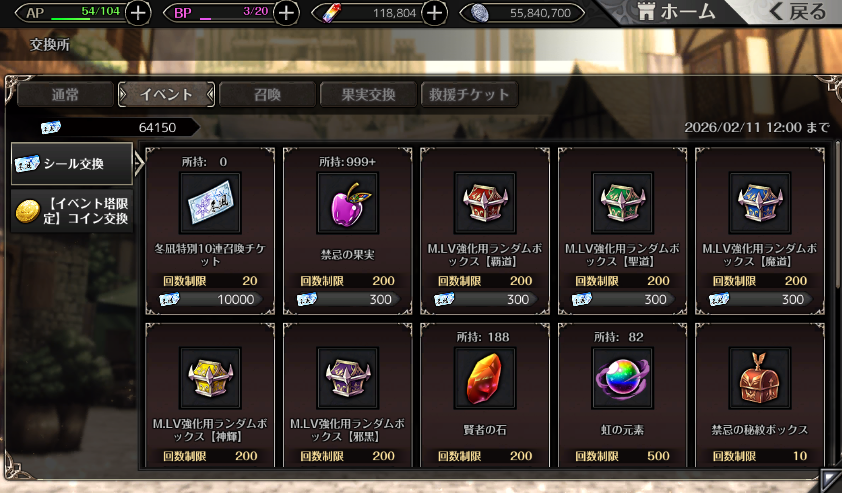The height and width of the screenshot is (493, 842).
Task: Choose the red 覇道 random box icon
Action: coord(485,203)
